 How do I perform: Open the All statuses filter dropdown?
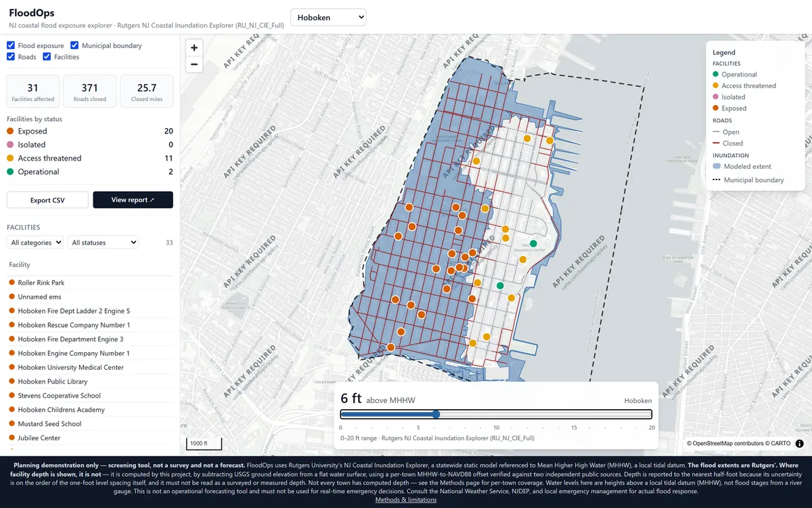(x=103, y=242)
